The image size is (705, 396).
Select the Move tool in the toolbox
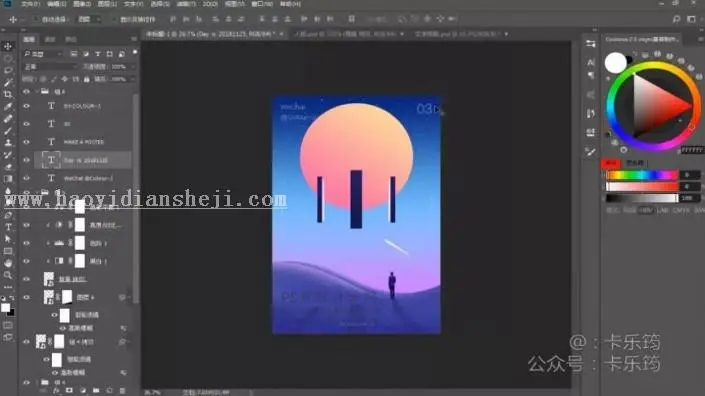[x=8, y=46]
